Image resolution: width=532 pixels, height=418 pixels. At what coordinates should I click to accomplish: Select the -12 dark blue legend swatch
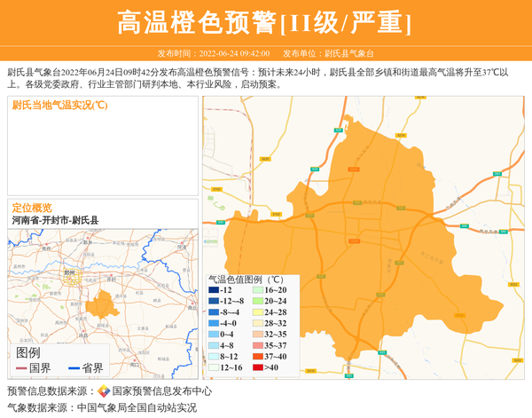pyautogui.click(x=213, y=290)
